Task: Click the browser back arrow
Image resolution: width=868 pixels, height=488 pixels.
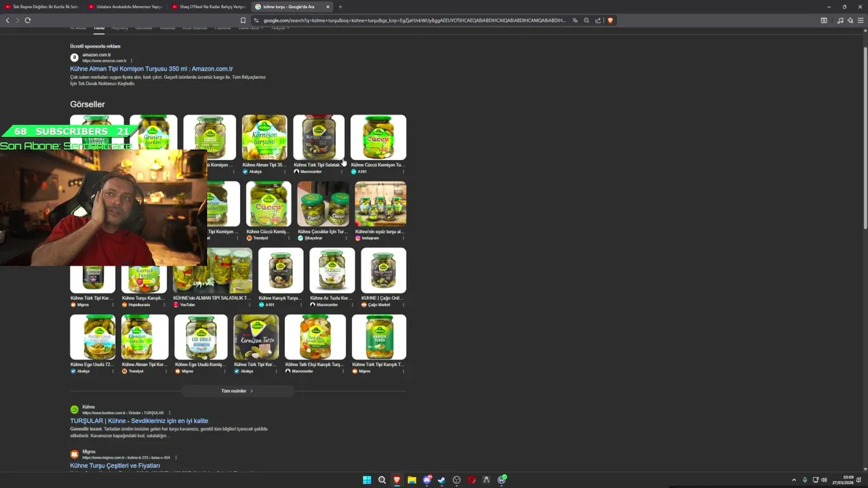Action: point(7,20)
